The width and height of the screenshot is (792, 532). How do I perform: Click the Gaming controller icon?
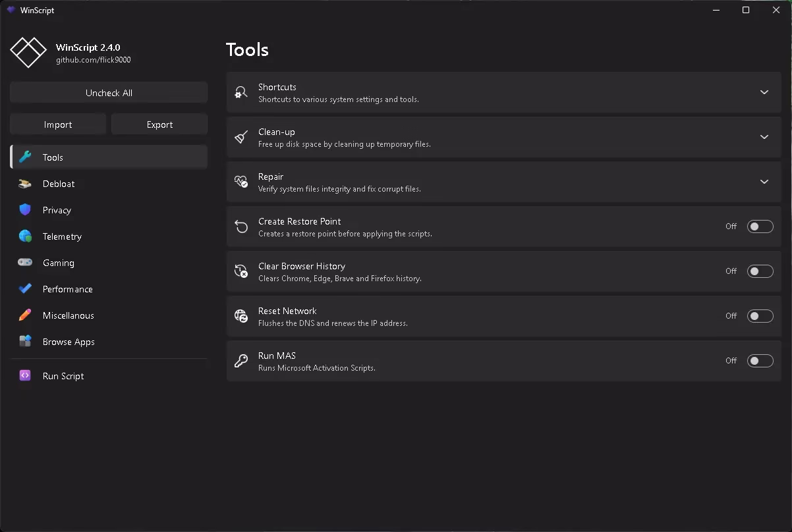(25, 263)
